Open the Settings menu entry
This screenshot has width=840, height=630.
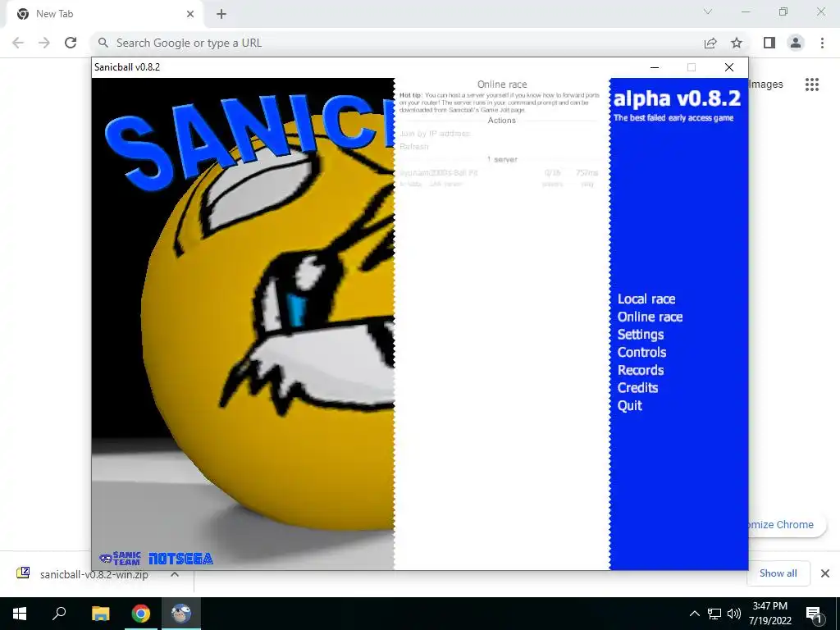coord(640,335)
